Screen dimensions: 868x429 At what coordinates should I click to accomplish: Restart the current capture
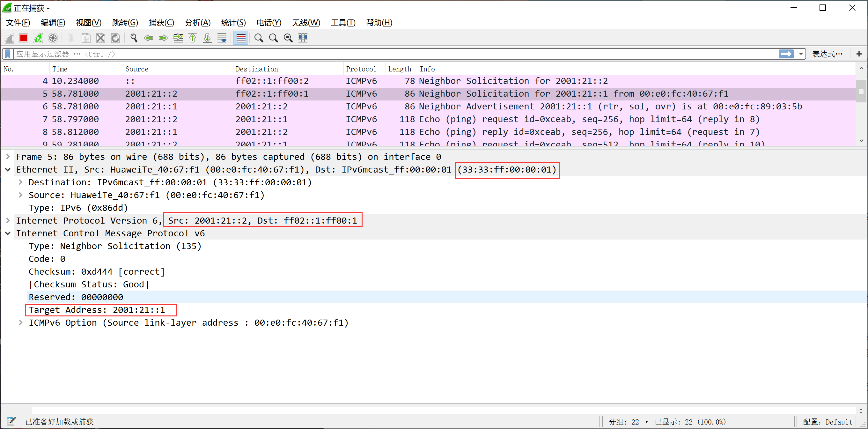coord(38,38)
